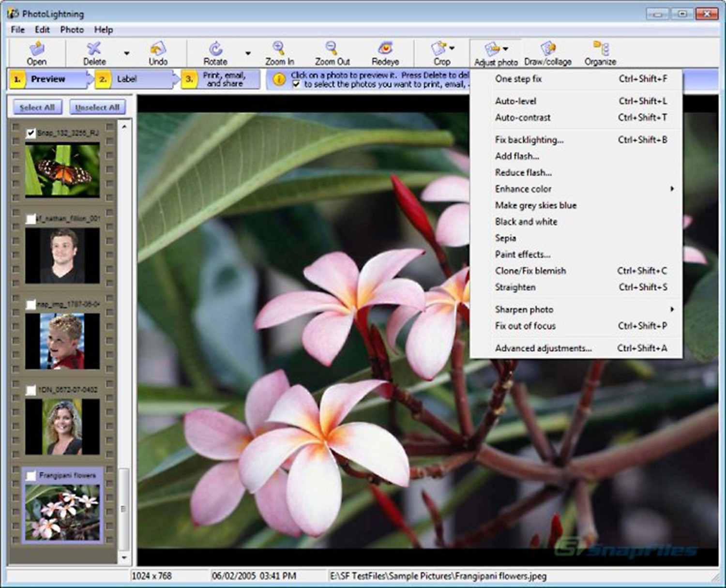The image size is (726, 588).
Task: Choose Straighten from the menu
Action: (x=576, y=287)
